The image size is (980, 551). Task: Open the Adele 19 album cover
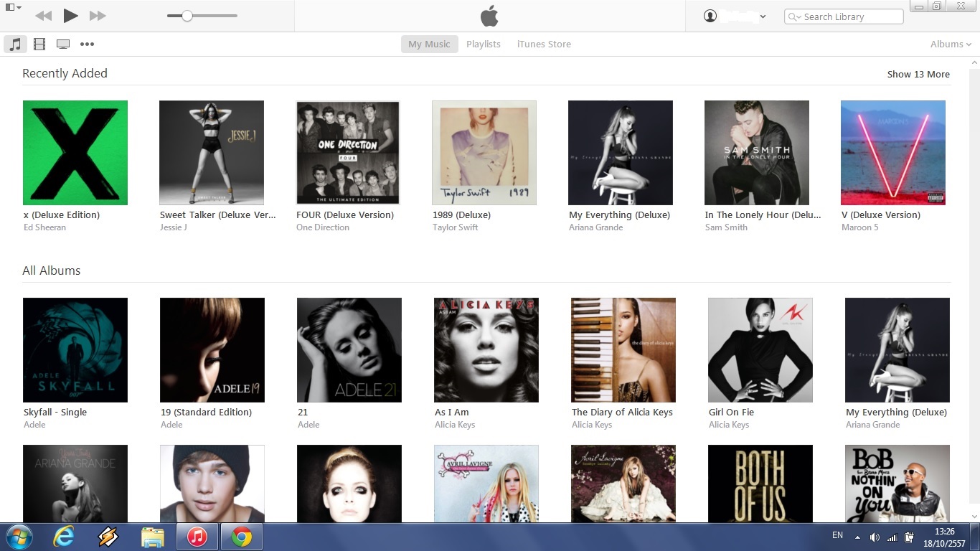pos(212,350)
